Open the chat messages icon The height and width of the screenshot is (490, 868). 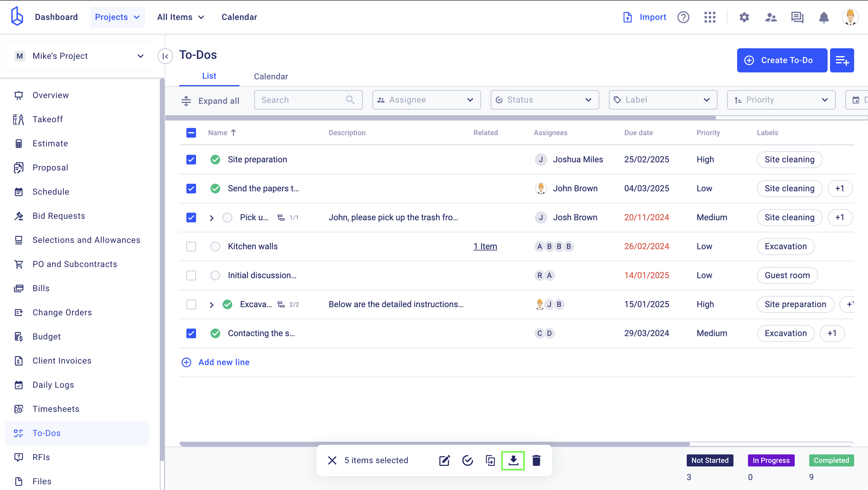[797, 17]
